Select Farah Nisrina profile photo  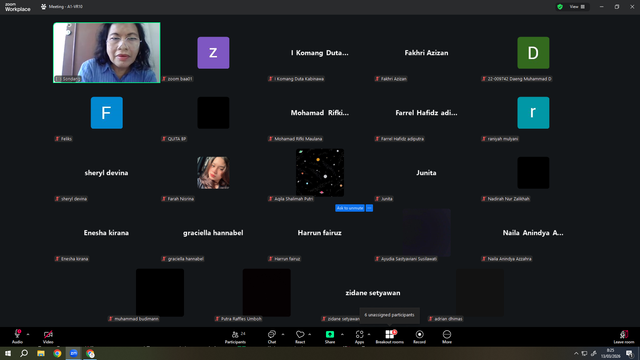tap(213, 173)
